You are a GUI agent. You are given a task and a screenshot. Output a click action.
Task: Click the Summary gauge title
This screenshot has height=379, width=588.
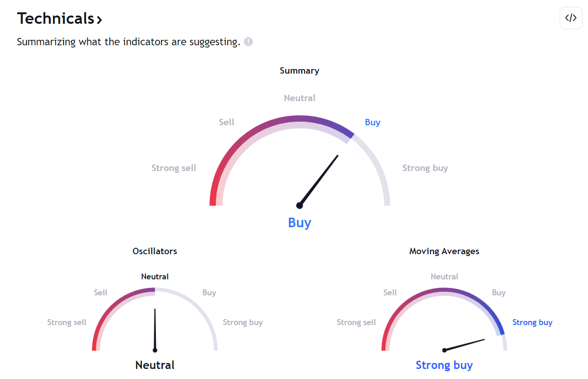pyautogui.click(x=299, y=70)
